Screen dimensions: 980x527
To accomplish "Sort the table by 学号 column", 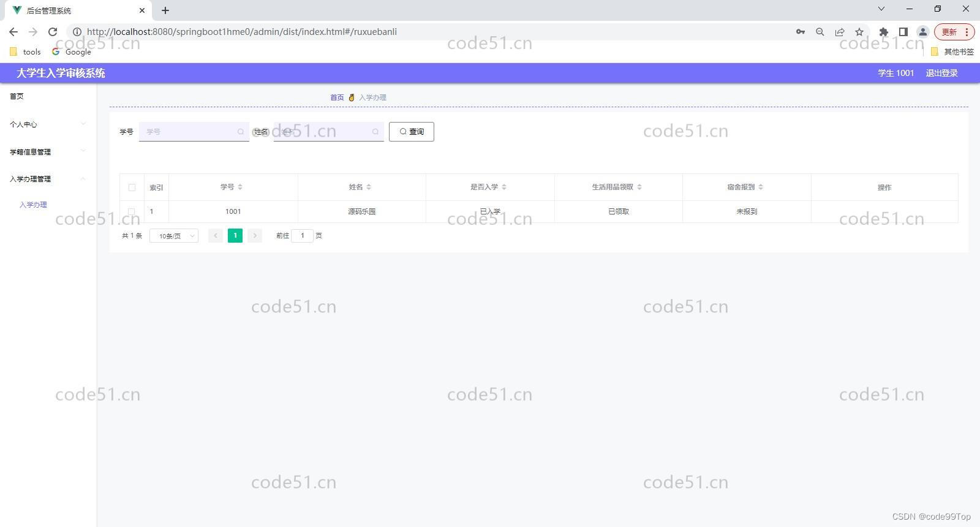I will (x=240, y=187).
